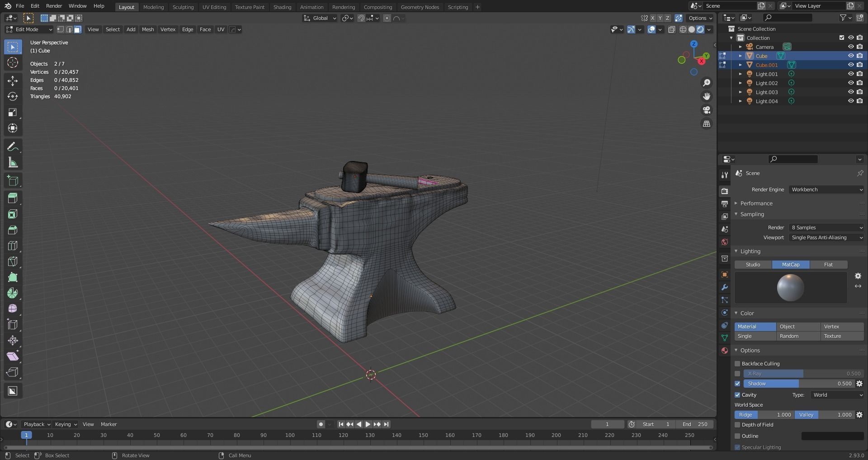Open Viewport anti-aliasing dropdown
This screenshot has height=460, width=868.
point(826,237)
